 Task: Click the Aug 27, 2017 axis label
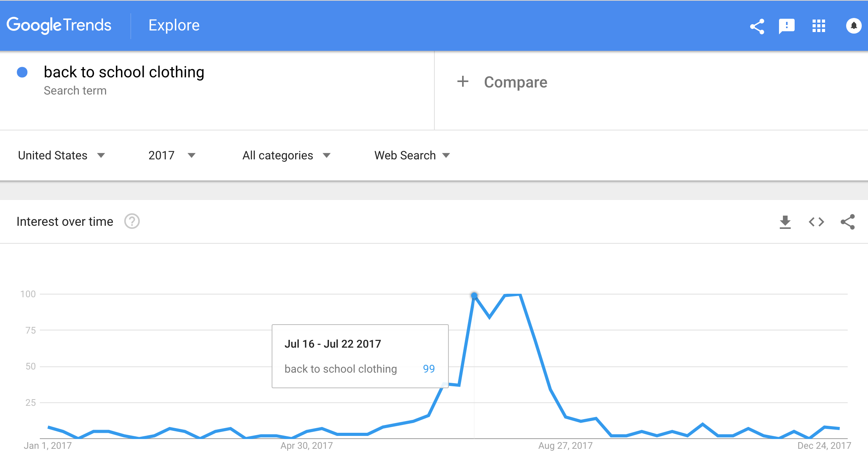565,446
